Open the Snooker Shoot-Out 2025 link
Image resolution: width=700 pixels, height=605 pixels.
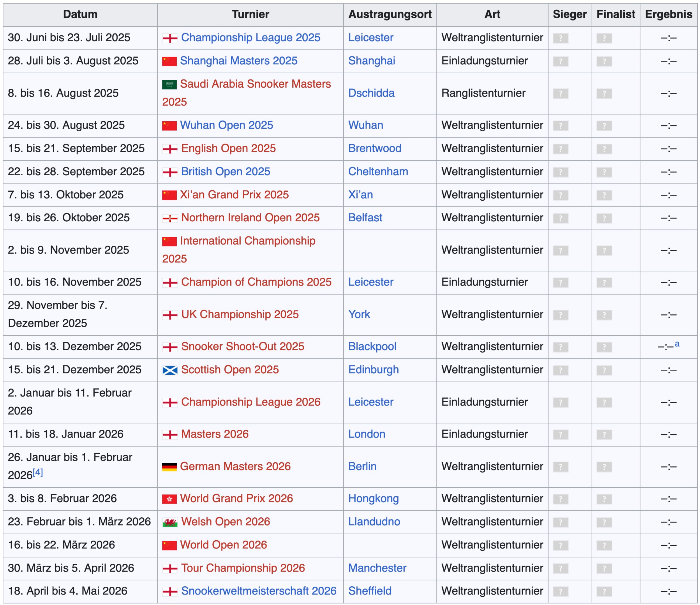click(x=243, y=346)
